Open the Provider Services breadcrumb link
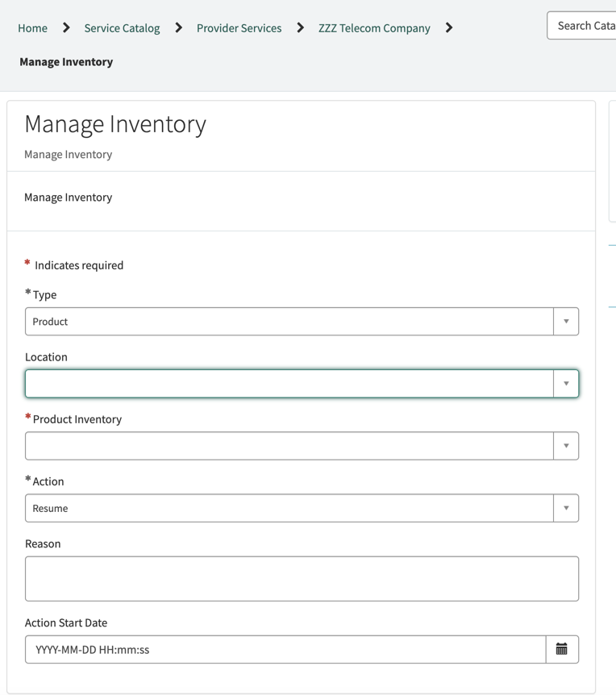616x695 pixels. pyautogui.click(x=239, y=28)
